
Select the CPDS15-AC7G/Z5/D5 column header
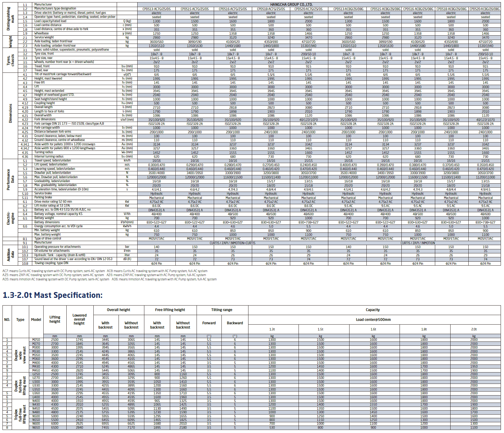pyautogui.click(x=195, y=9)
